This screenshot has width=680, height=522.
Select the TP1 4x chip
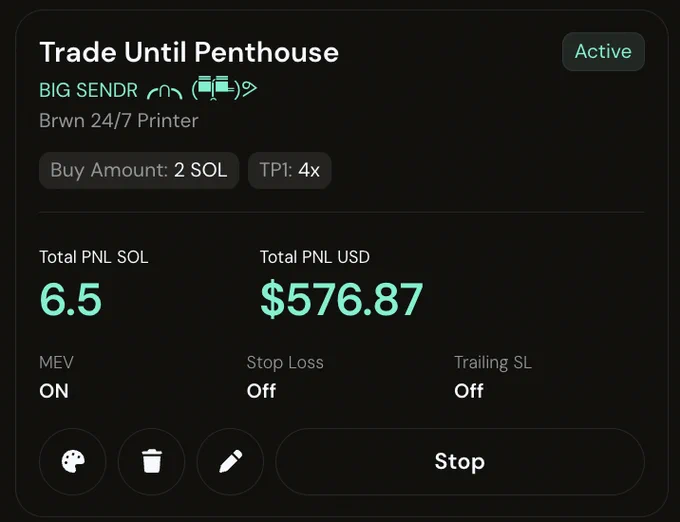coord(290,170)
